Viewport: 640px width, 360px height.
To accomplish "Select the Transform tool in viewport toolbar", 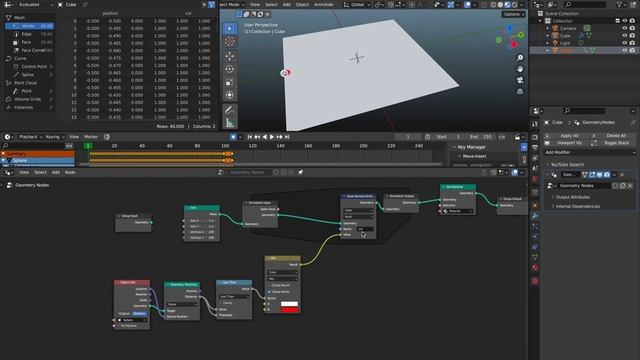I will 229,95.
